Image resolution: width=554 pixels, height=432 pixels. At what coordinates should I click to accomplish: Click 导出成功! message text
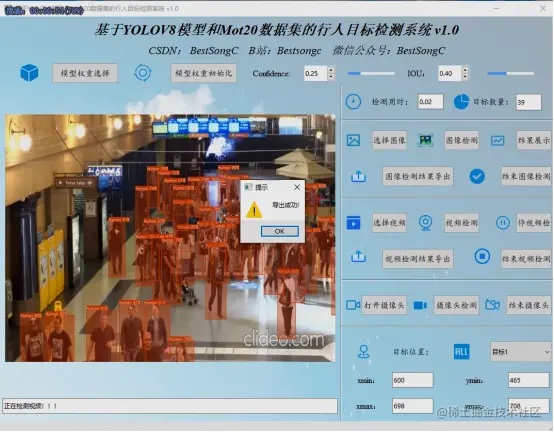285,205
